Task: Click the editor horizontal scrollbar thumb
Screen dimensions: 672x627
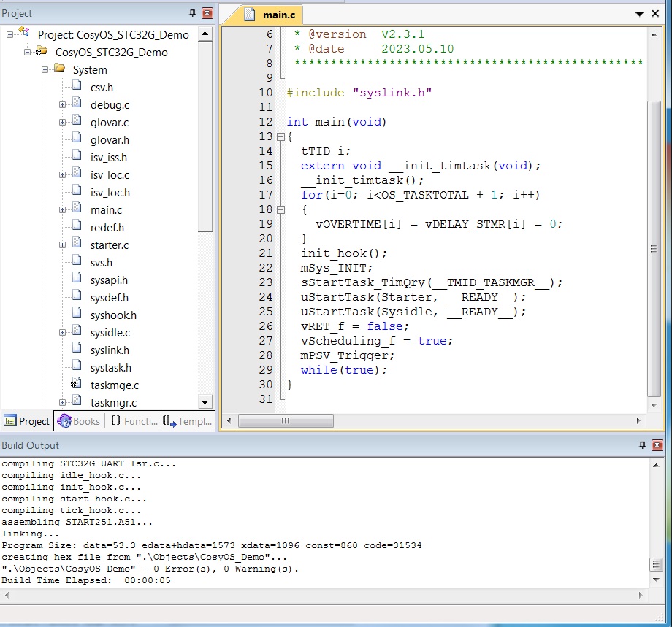Action: tap(286, 420)
